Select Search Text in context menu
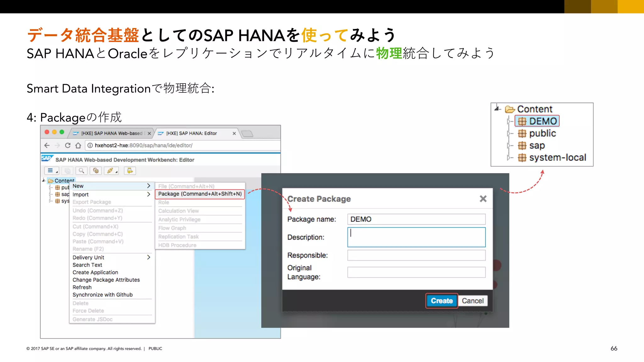Image resolution: width=644 pixels, height=362 pixels. (x=87, y=265)
